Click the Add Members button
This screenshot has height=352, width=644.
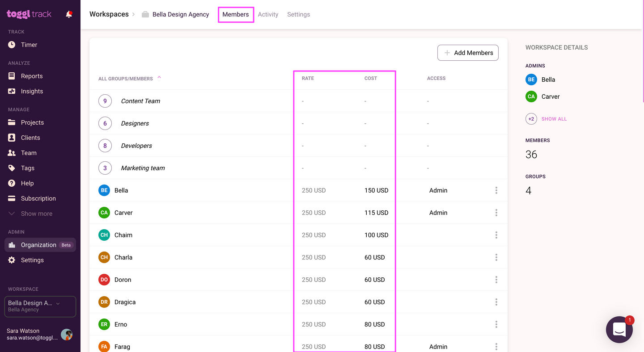point(468,53)
